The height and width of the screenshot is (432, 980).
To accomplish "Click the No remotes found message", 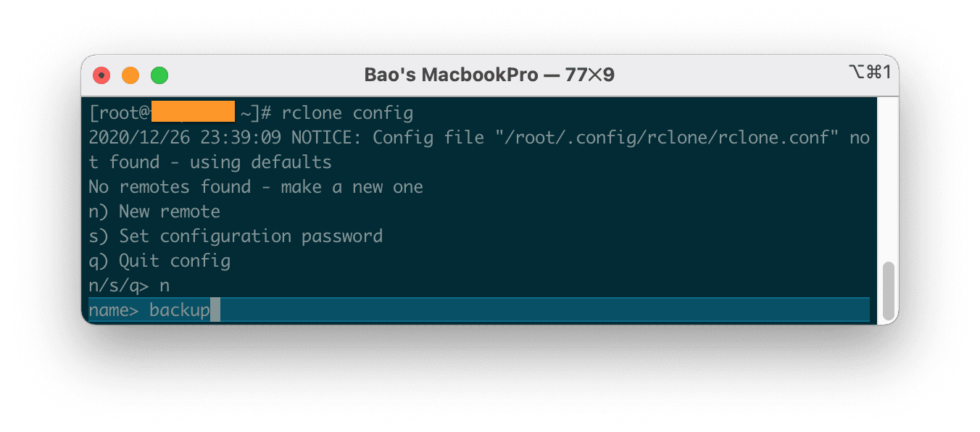I will [x=255, y=186].
